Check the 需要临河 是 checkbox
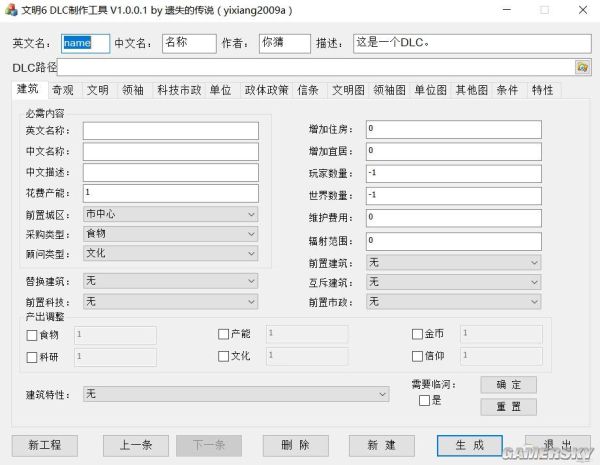Image resolution: width=600 pixels, height=465 pixels. click(424, 401)
